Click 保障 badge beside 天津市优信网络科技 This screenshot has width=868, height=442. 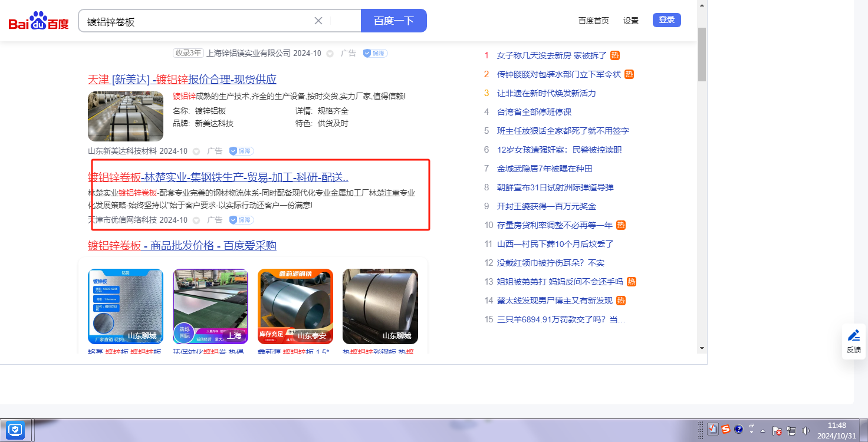coord(241,220)
